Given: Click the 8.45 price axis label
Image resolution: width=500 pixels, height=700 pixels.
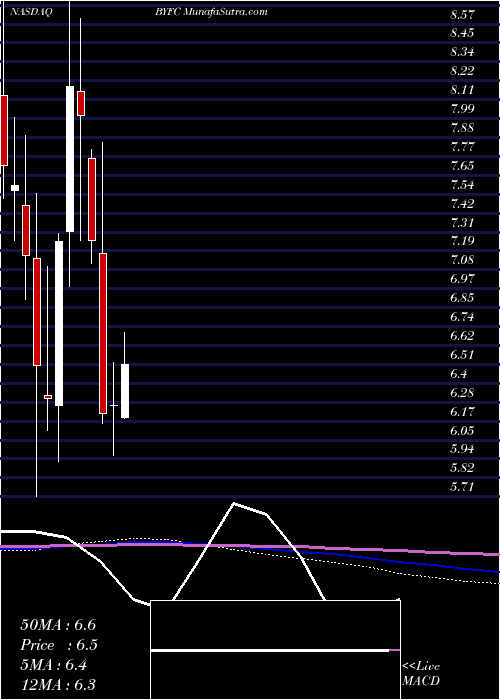Looking at the screenshot, I should [462, 33].
